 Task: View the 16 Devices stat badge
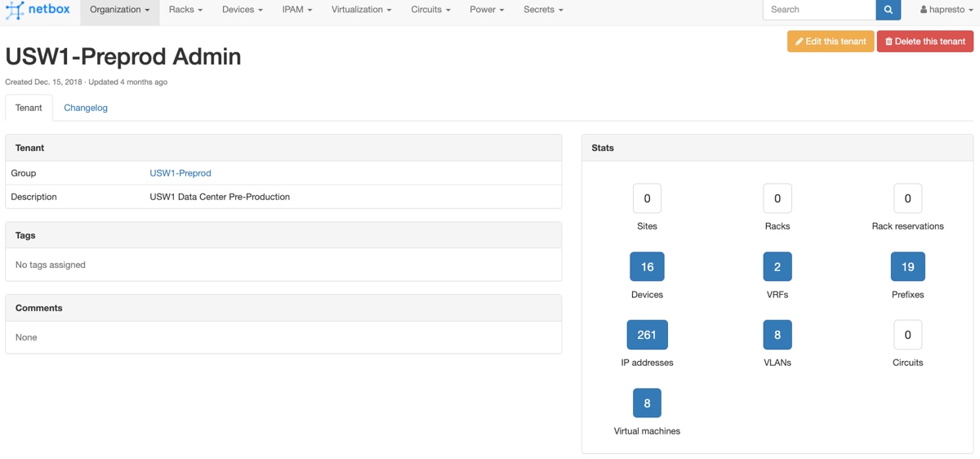click(647, 267)
